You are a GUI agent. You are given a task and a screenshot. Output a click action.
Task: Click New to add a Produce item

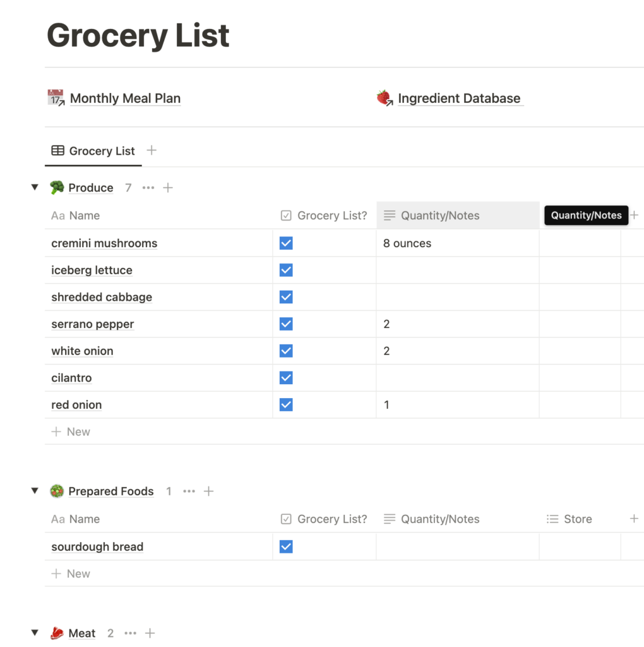(x=71, y=431)
